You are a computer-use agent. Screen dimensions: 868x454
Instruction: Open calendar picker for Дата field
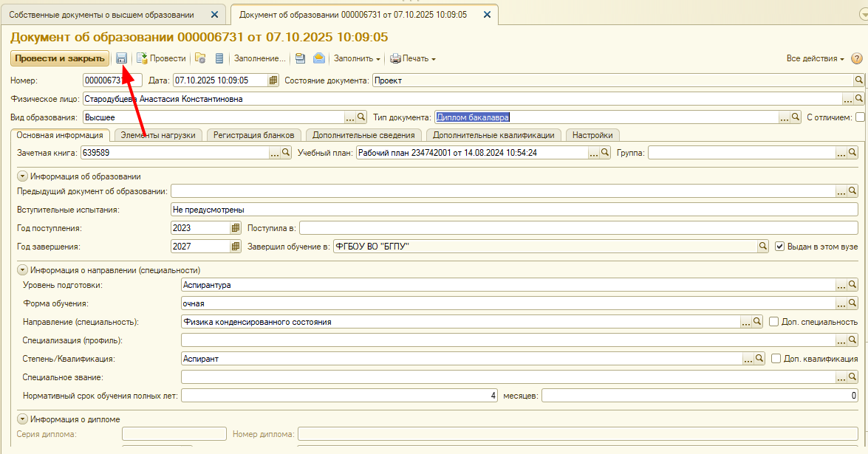pyautogui.click(x=273, y=80)
